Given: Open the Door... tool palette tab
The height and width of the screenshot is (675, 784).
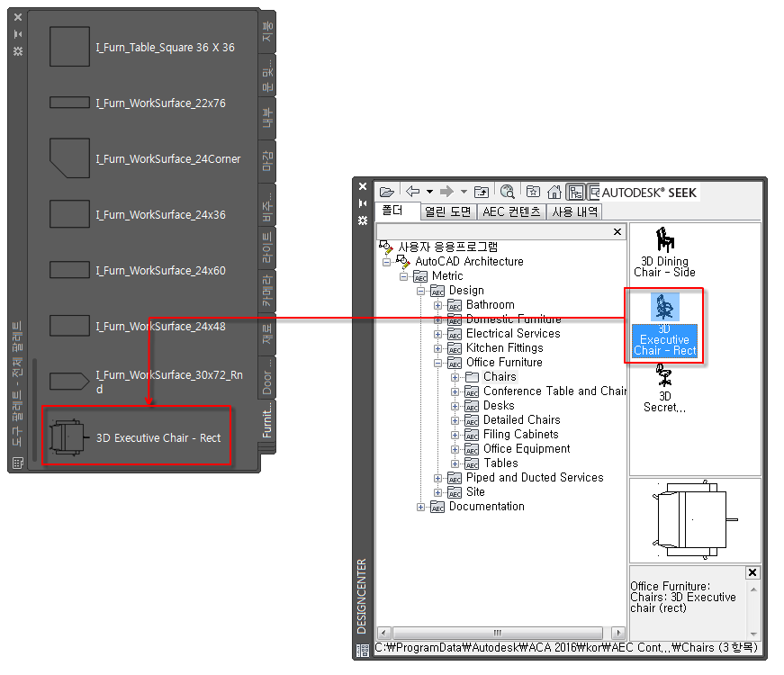Looking at the screenshot, I should click(x=267, y=377).
